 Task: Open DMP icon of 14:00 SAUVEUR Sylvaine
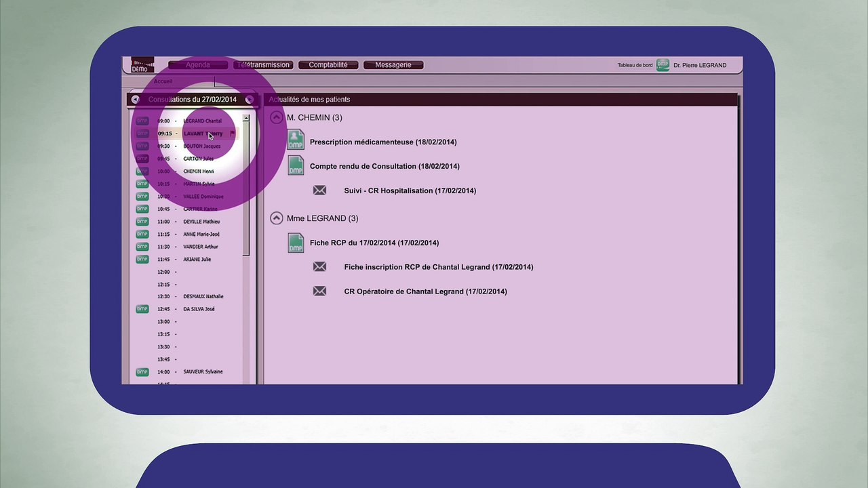(x=142, y=371)
